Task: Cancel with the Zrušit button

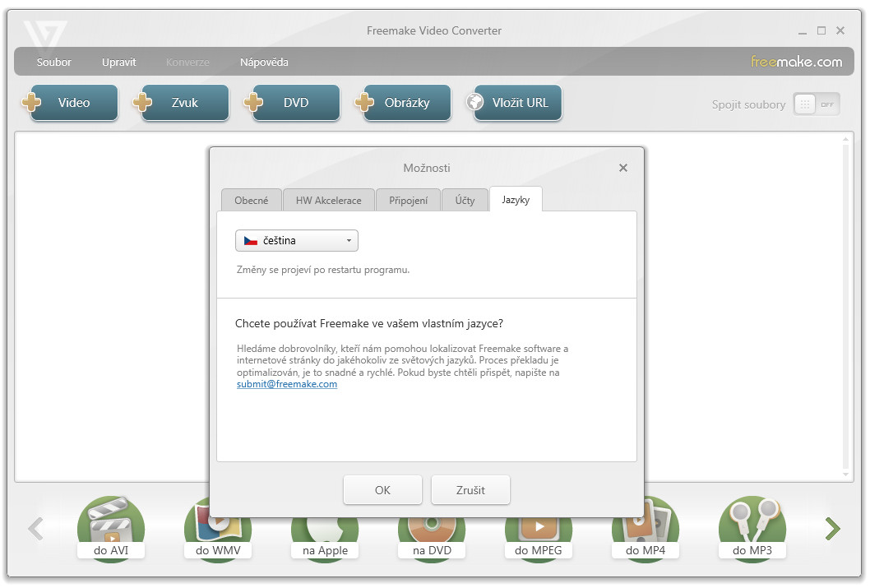Action: 470,490
